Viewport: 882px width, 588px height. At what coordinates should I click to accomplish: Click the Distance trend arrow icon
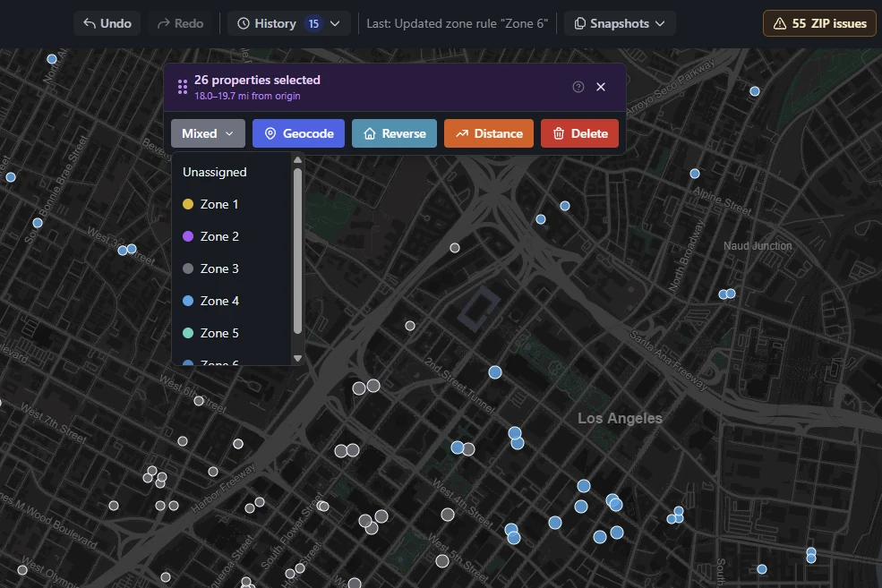462,133
